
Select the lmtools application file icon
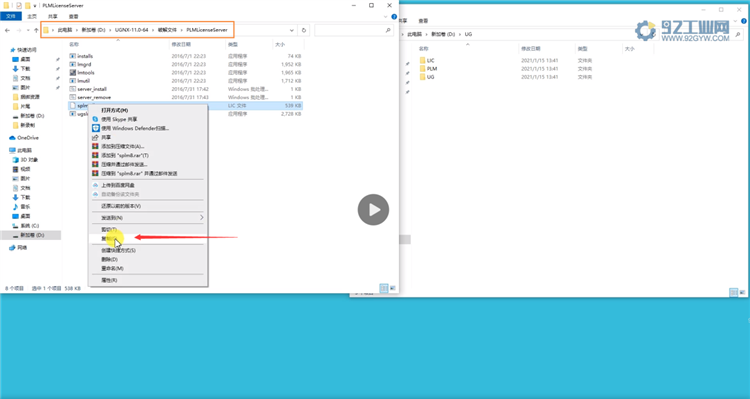pos(73,72)
